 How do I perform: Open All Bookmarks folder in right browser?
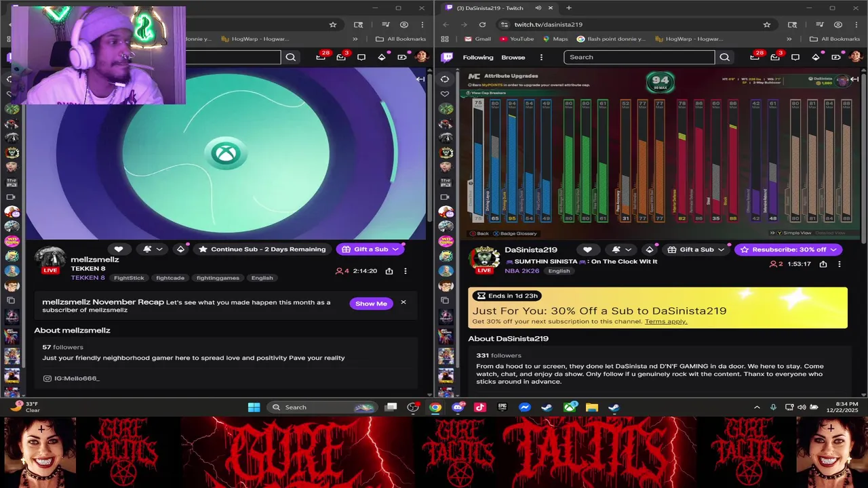coord(834,39)
